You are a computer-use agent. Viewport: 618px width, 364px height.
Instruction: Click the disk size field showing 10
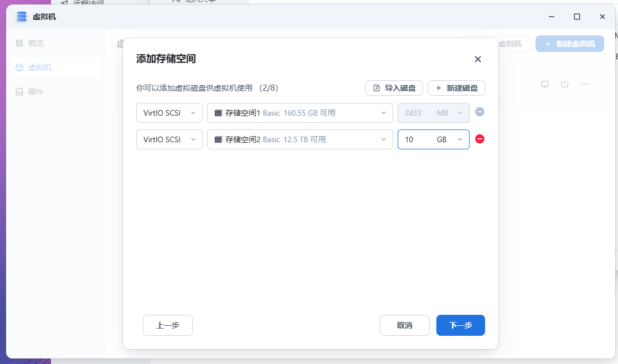pyautogui.click(x=415, y=139)
